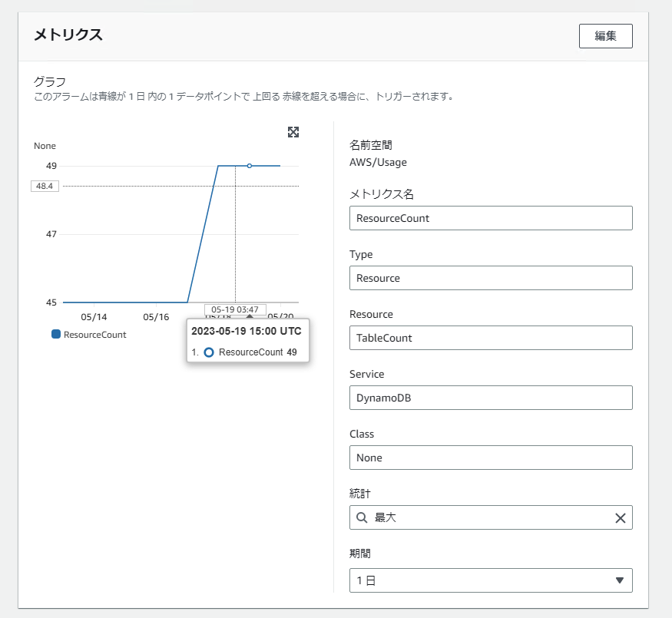
Task: Click the circle icon in the graph tooltip
Action: click(x=209, y=353)
